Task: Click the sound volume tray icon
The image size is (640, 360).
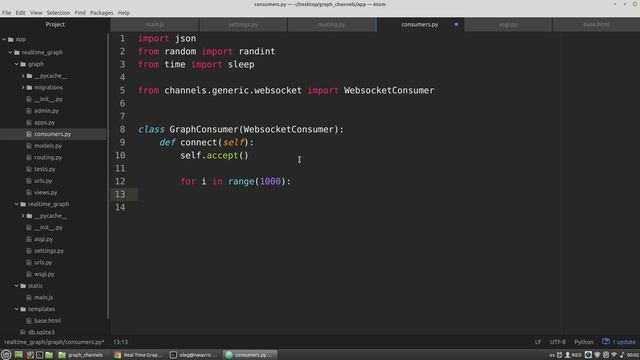Action: click(x=622, y=355)
